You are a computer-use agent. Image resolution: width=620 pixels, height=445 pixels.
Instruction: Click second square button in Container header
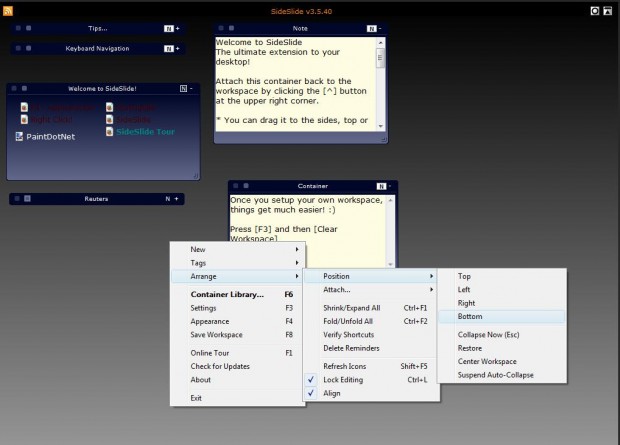click(246, 186)
